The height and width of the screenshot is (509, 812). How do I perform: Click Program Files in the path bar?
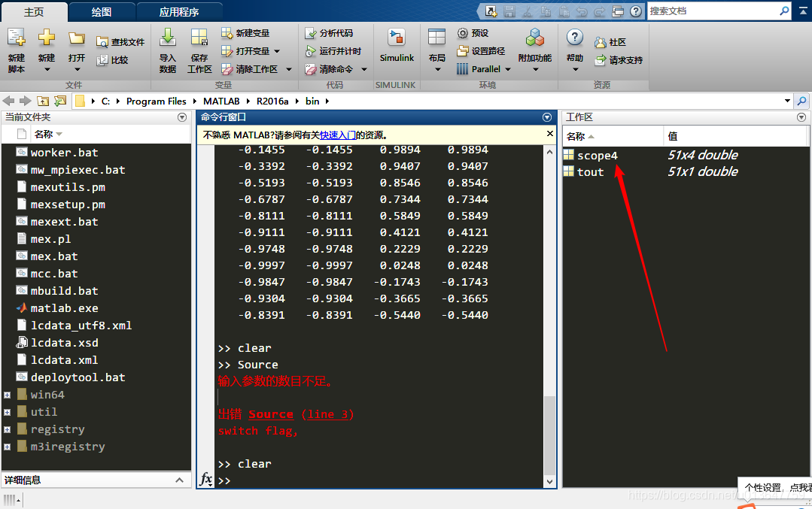tap(156, 101)
